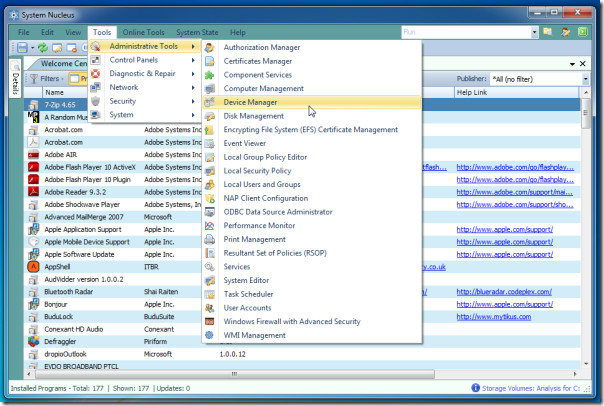This screenshot has height=406, width=604.
Task: Open the panel options arrow beside close X
Action: pyautogui.click(x=572, y=64)
